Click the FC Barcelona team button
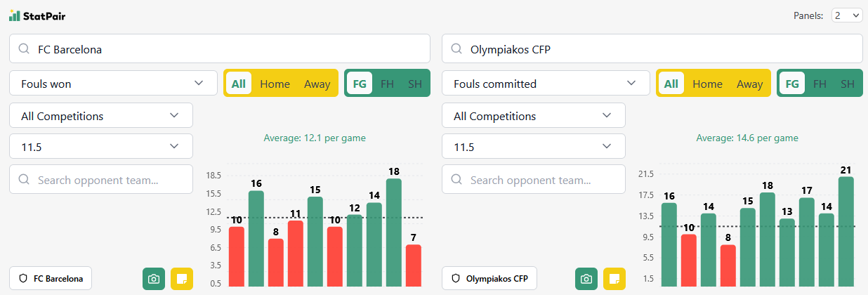The width and height of the screenshot is (868, 295). point(51,279)
